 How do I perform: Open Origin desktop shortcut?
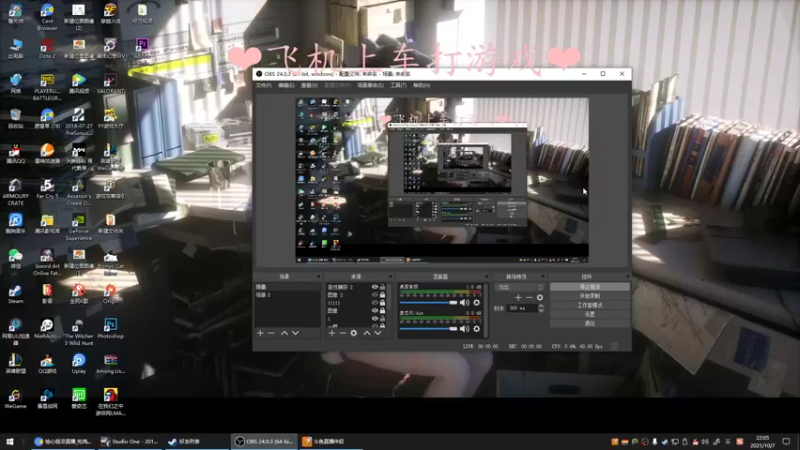110,294
